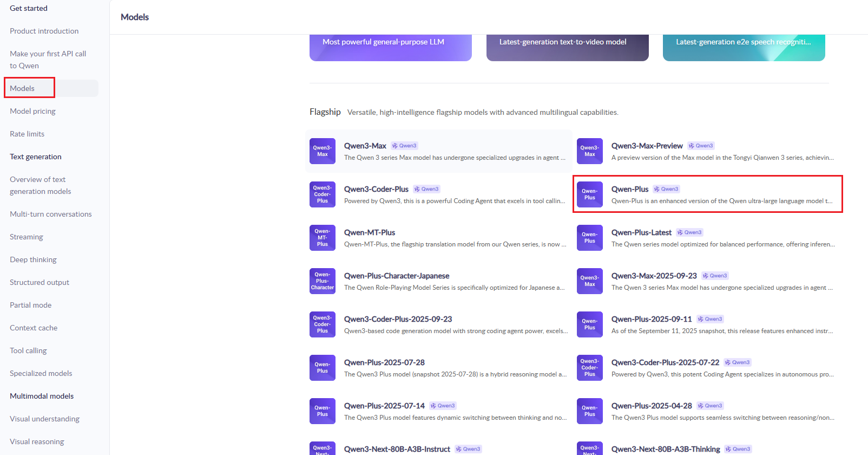
Task: Open Overview of text generation models
Action: tap(41, 185)
